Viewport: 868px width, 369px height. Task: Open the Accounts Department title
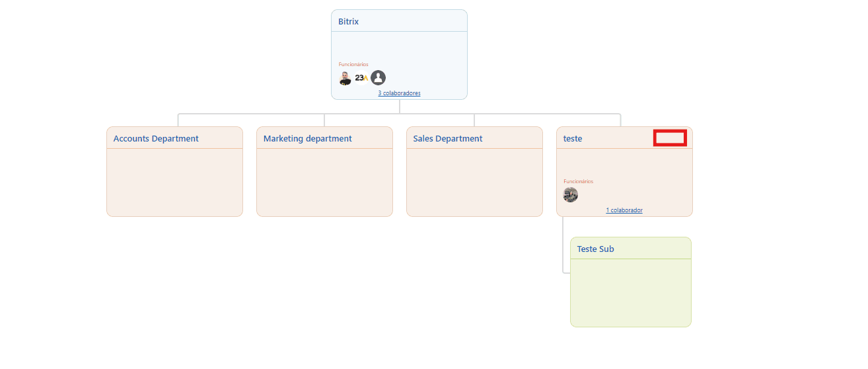(156, 139)
